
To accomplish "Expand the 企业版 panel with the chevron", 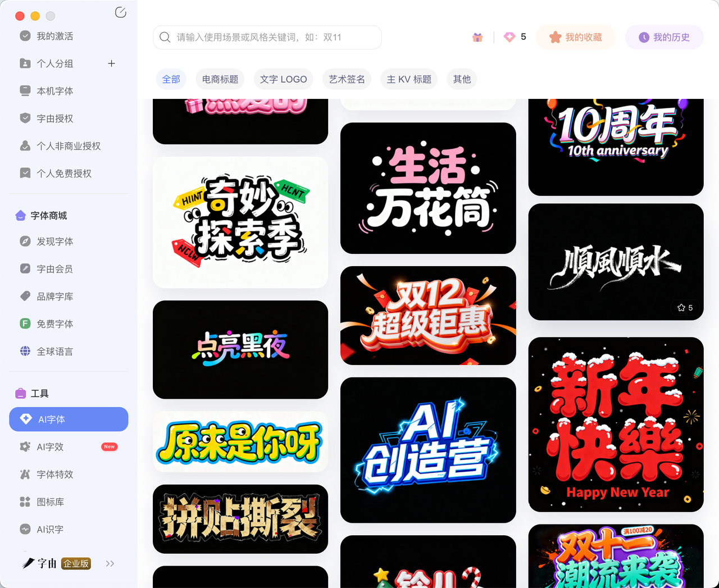I will pyautogui.click(x=110, y=563).
